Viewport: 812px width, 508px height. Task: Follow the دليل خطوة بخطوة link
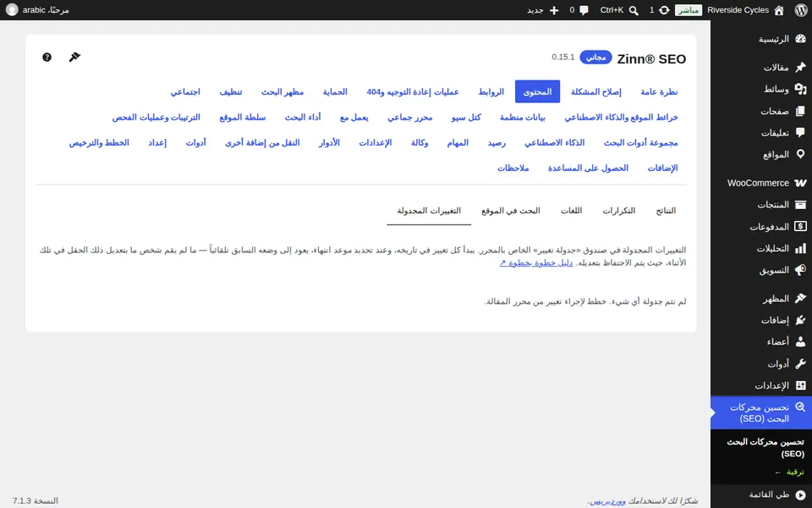click(536, 262)
